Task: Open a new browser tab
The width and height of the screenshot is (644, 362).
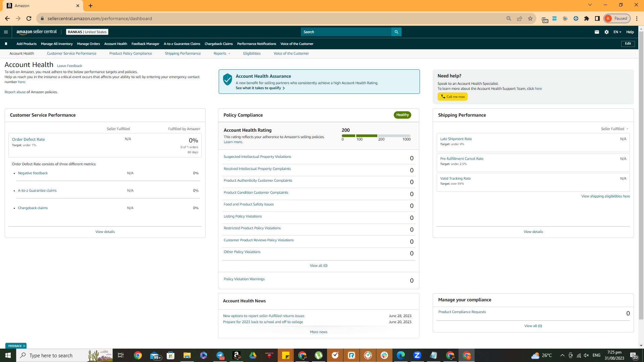Action: pyautogui.click(x=91, y=6)
